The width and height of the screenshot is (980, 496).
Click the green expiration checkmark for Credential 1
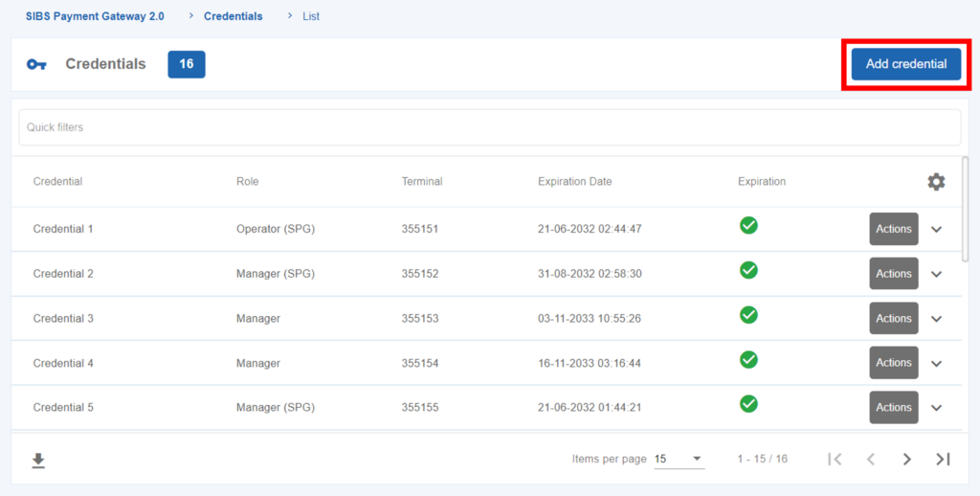click(748, 226)
